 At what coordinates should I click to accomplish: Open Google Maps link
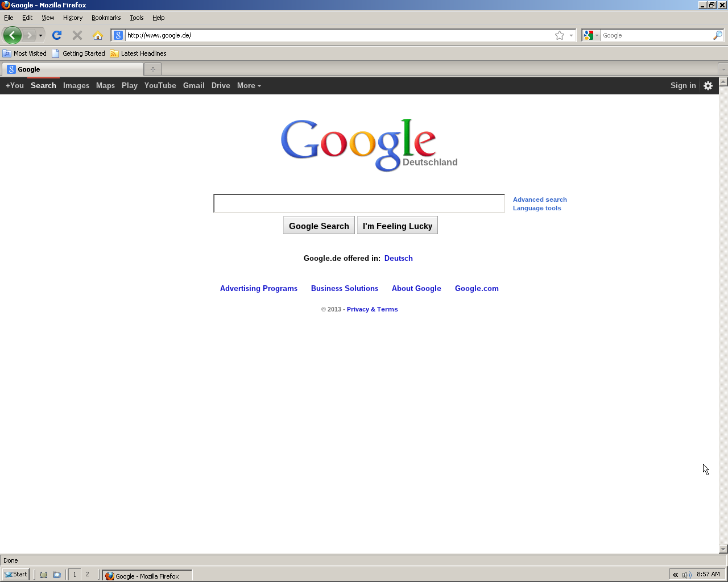[x=105, y=85]
